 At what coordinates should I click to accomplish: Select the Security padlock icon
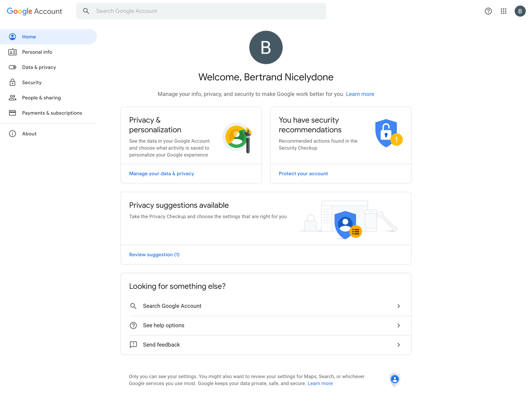click(13, 82)
